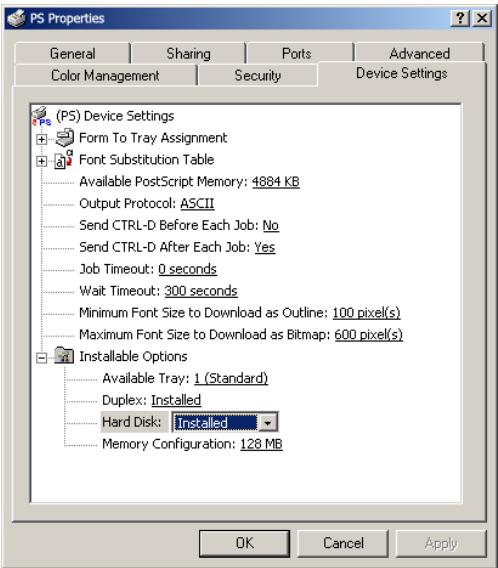Click the Cancel button
Viewport: 498px width, 568px height.
(343, 543)
